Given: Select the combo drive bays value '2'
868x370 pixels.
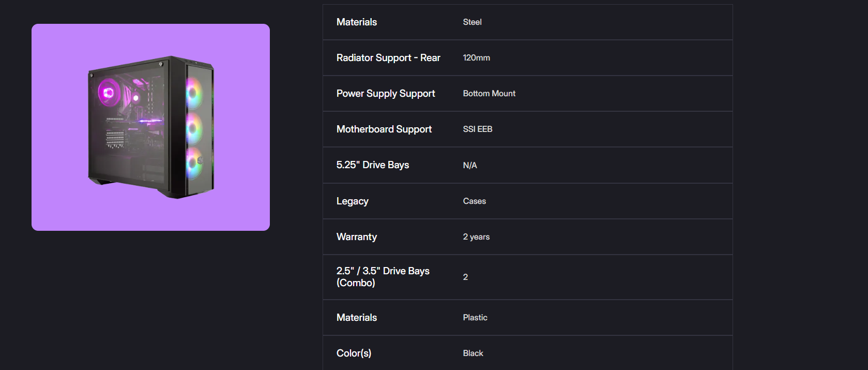Looking at the screenshot, I should pos(465,277).
